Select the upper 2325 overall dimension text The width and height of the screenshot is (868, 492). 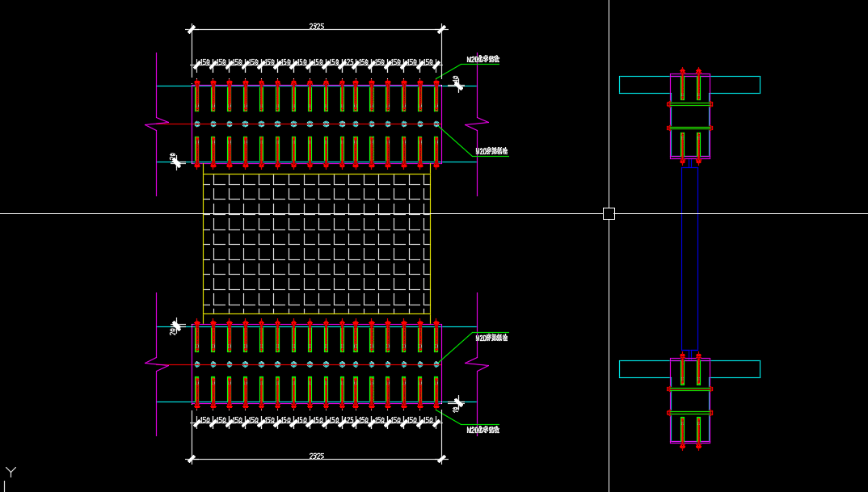317,26
